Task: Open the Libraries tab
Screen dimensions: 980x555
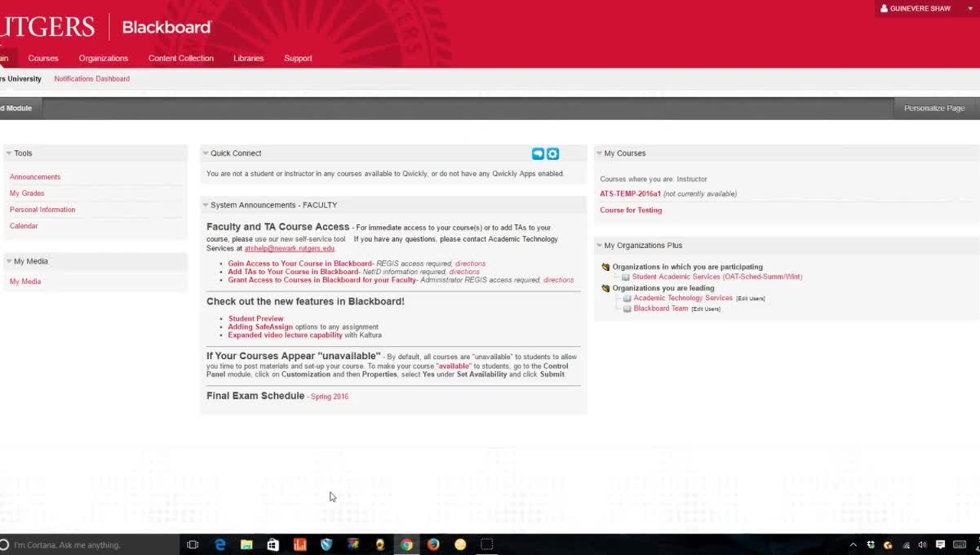Action: click(248, 58)
